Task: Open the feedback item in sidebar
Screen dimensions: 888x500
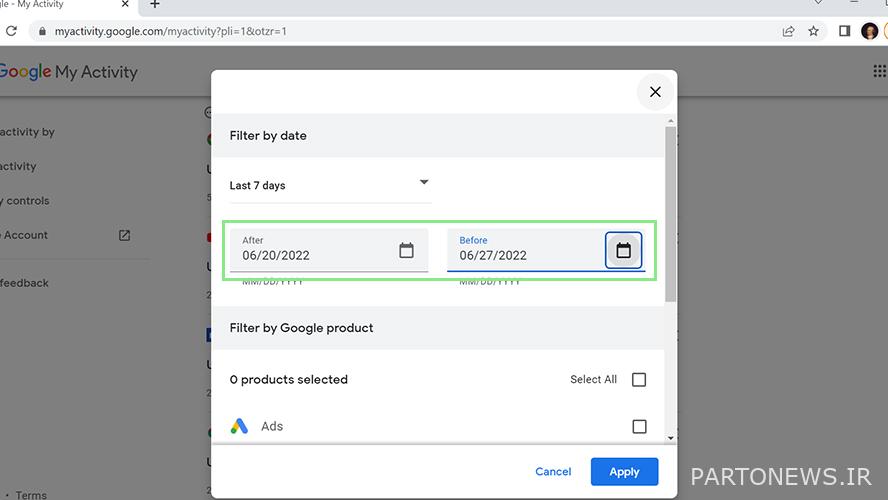Action: click(x=24, y=283)
